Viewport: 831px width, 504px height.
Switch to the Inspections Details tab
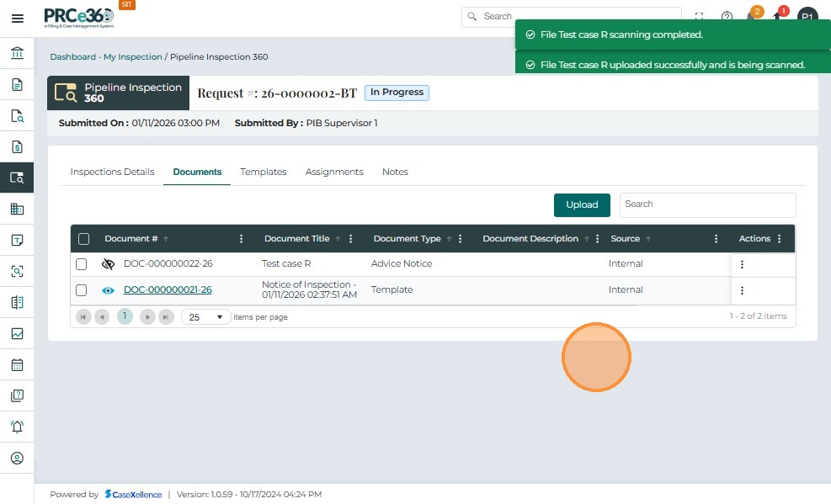click(x=112, y=172)
